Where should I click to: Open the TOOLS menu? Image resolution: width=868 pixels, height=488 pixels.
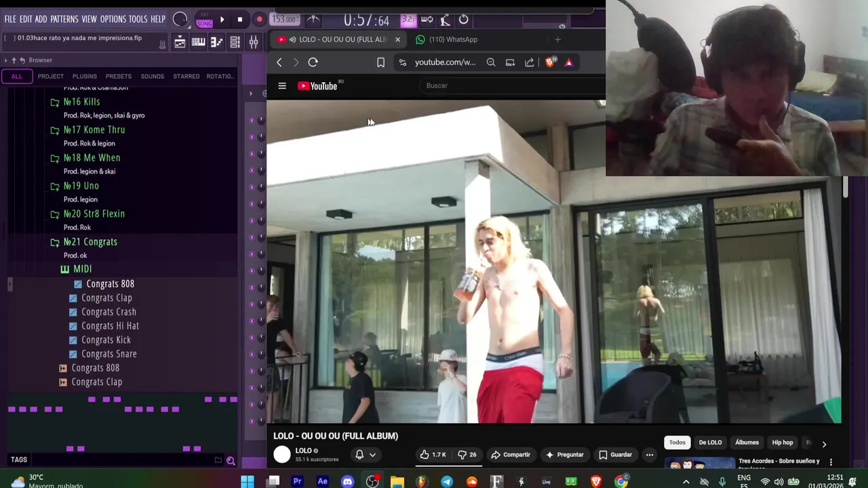click(x=138, y=19)
